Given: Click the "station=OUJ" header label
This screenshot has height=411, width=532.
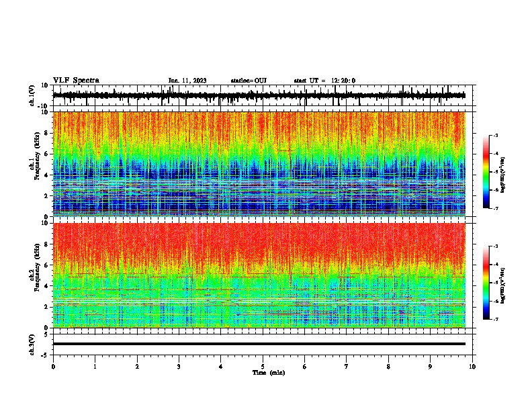Looking at the screenshot, I should (249, 81).
